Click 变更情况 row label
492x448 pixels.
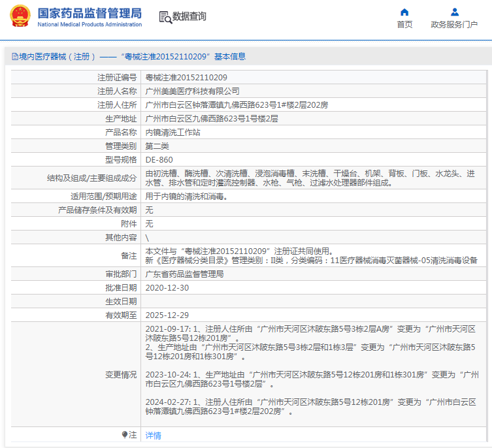pos(121,375)
